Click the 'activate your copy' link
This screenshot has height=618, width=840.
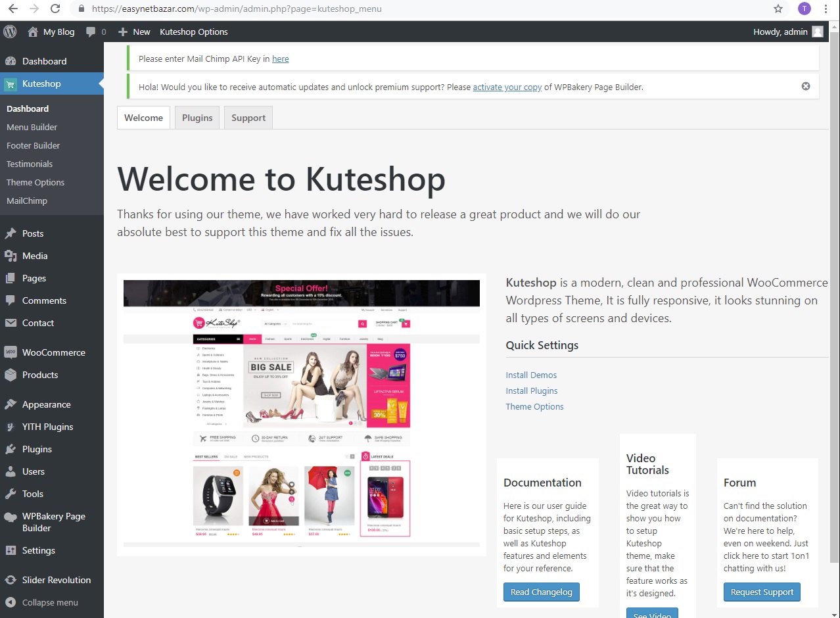[507, 87]
